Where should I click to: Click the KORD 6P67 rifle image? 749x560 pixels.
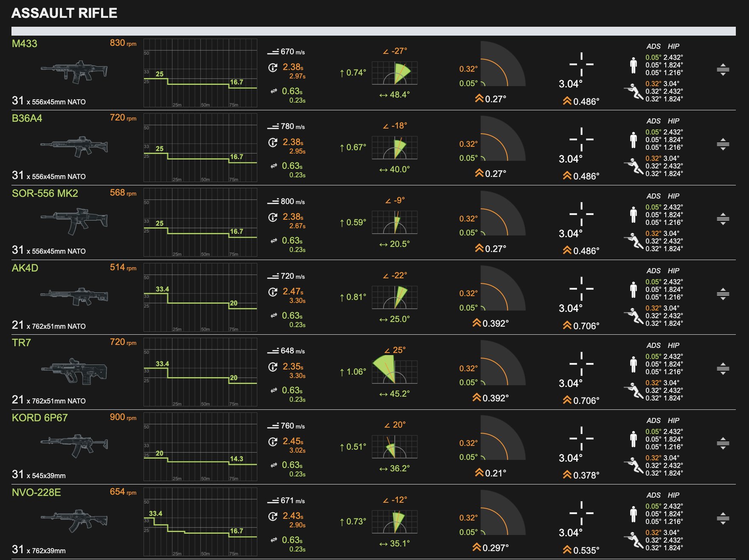tap(74, 446)
